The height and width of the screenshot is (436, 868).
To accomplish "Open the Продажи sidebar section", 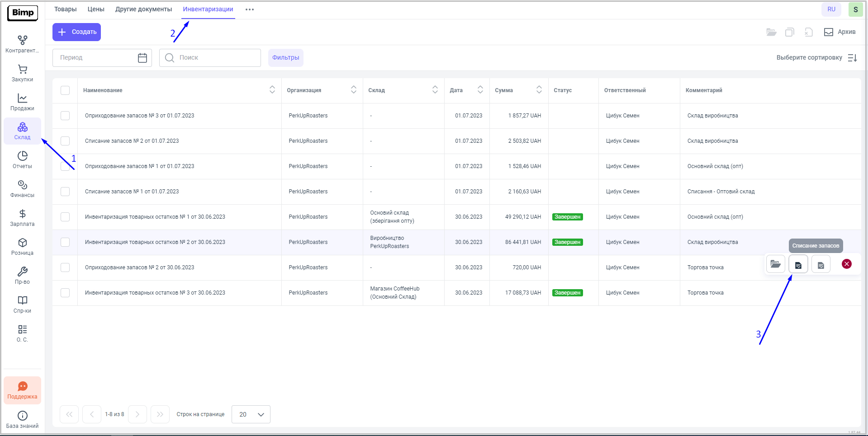I will click(x=22, y=102).
